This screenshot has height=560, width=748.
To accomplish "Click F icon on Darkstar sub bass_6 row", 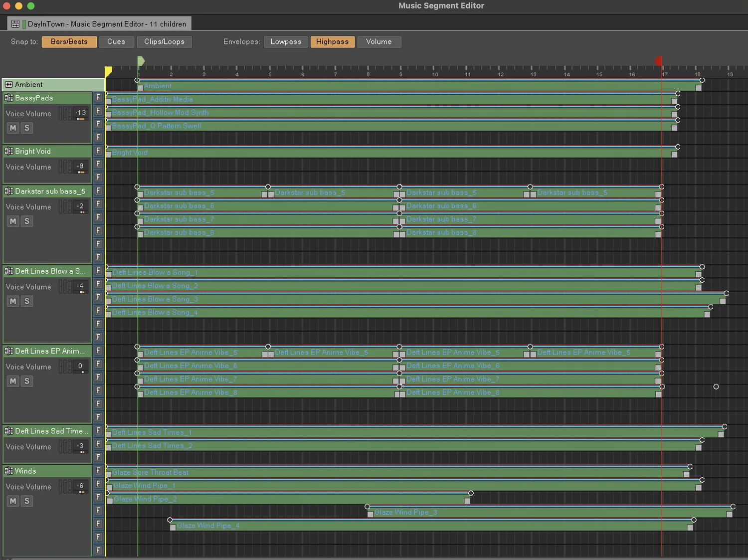I will [x=98, y=204].
